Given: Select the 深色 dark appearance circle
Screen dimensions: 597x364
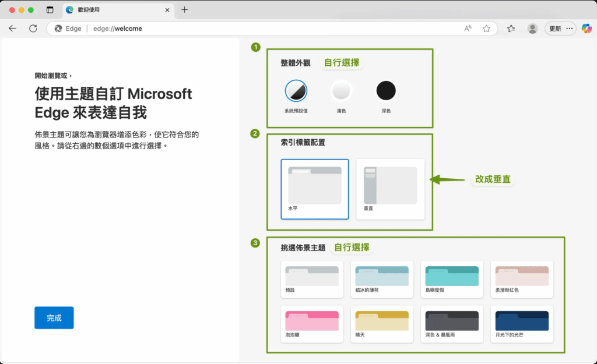Looking at the screenshot, I should pyautogui.click(x=386, y=90).
